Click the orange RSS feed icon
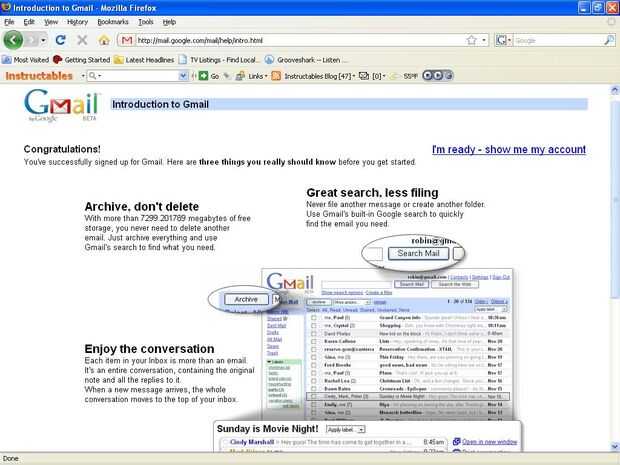This screenshot has height=465, width=620. pyautogui.click(x=276, y=76)
